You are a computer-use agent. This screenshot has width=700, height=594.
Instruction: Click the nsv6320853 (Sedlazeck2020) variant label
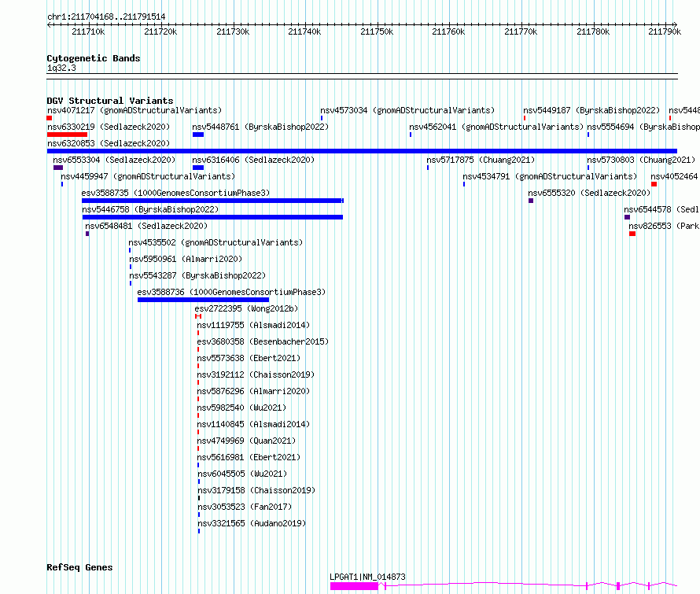pyautogui.click(x=109, y=143)
